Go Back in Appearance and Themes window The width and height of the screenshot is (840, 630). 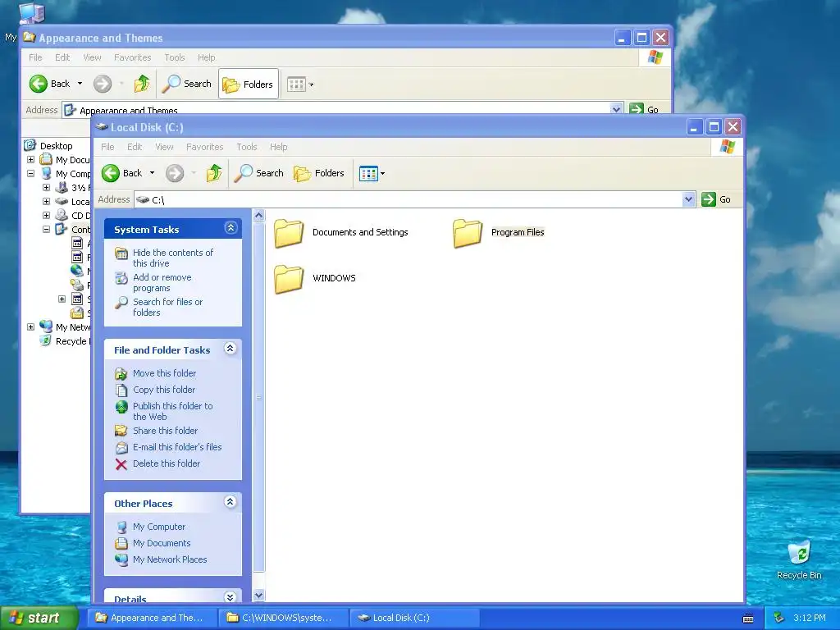[x=50, y=84]
